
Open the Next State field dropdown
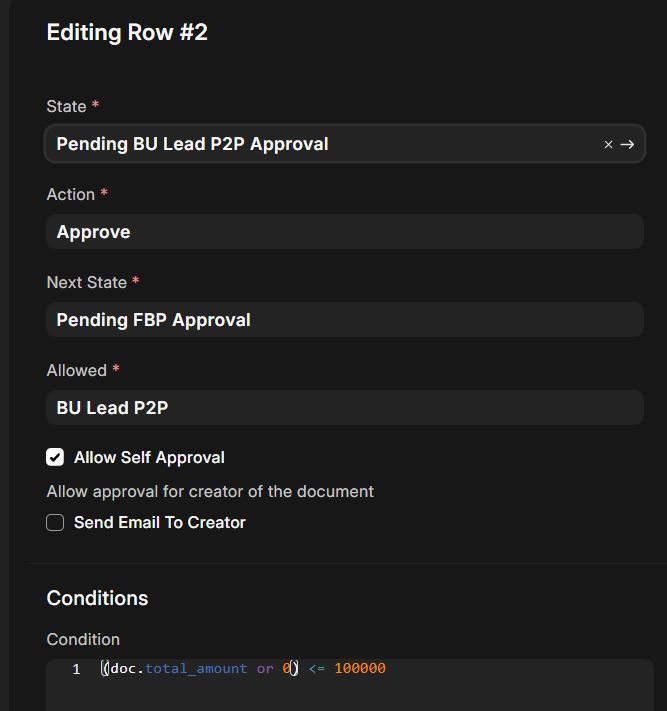(x=344, y=320)
